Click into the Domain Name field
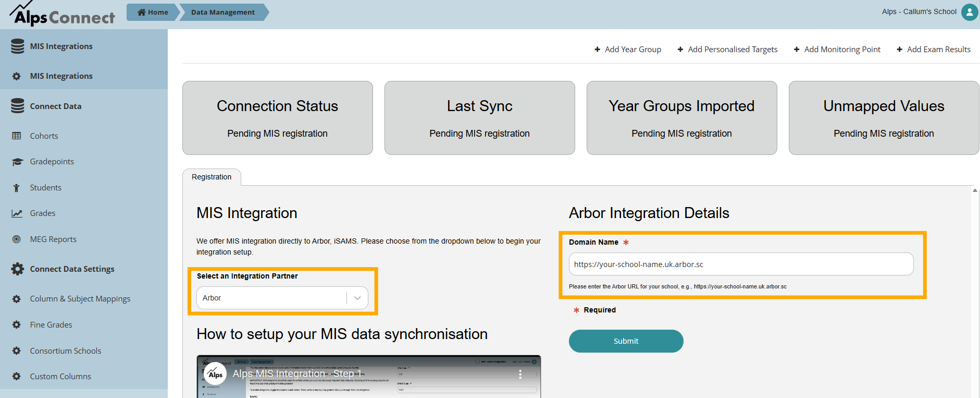 [740, 264]
